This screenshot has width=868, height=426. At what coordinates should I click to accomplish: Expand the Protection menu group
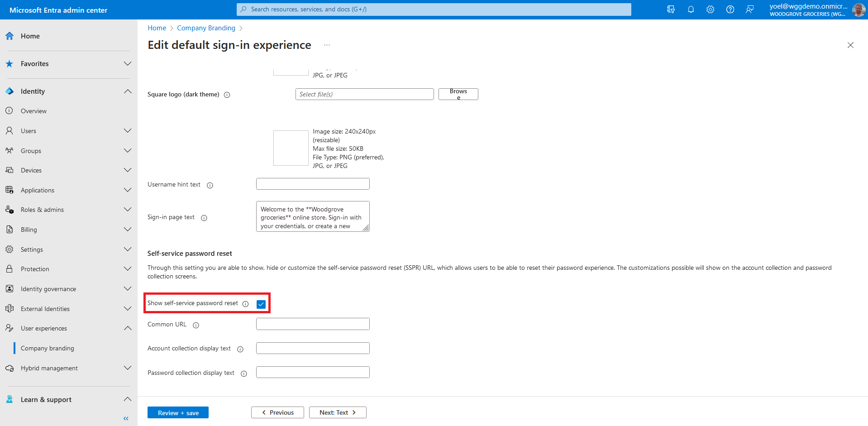(128, 269)
